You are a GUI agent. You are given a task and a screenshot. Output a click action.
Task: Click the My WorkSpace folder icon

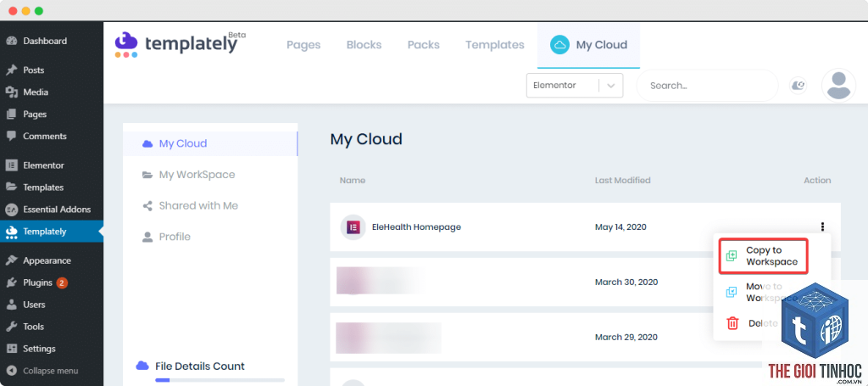click(147, 175)
